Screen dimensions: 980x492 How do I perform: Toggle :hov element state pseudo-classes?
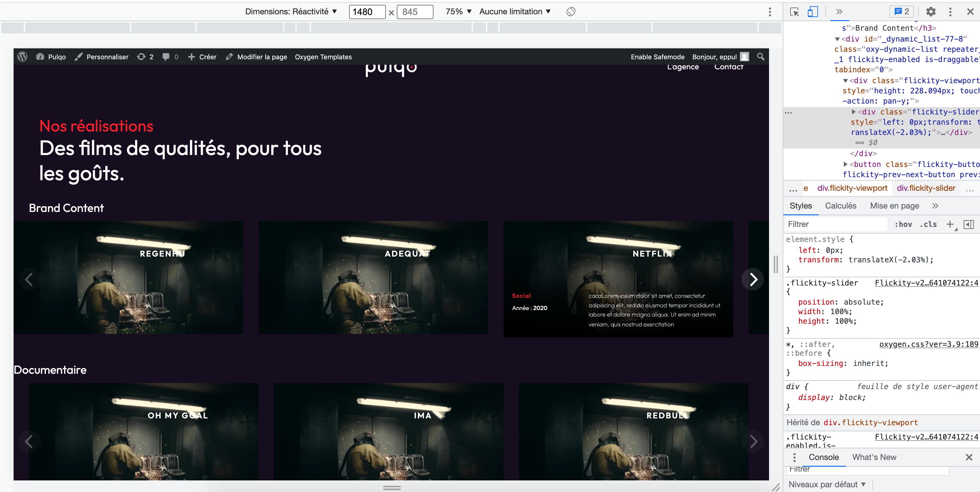pos(903,224)
